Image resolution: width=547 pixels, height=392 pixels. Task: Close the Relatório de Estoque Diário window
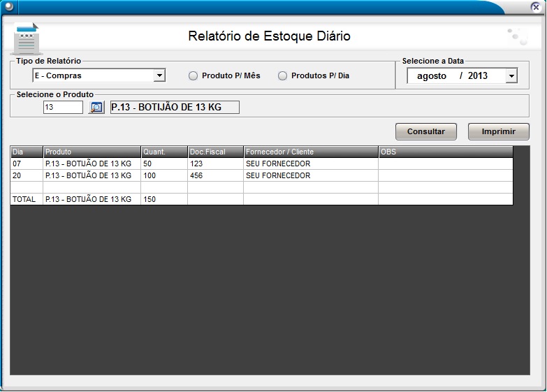536,6
